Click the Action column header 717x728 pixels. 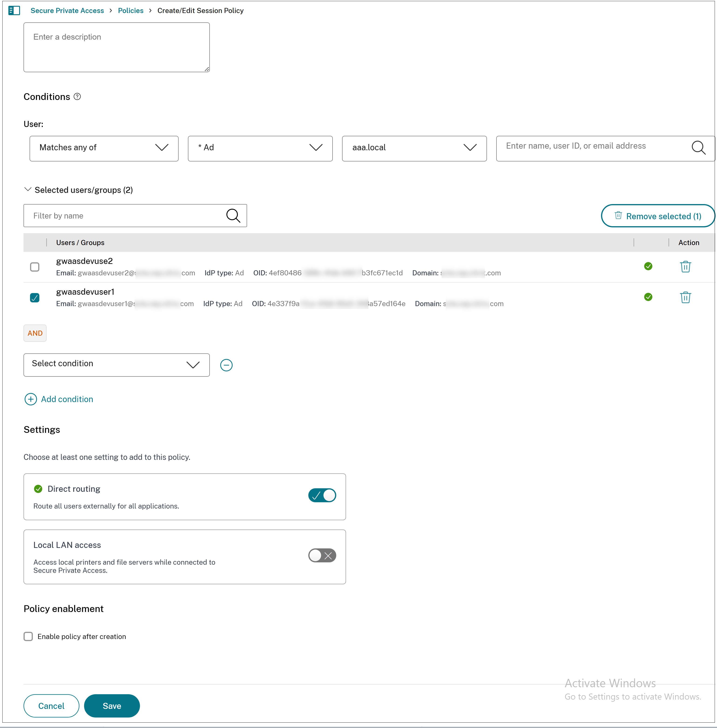click(x=688, y=243)
